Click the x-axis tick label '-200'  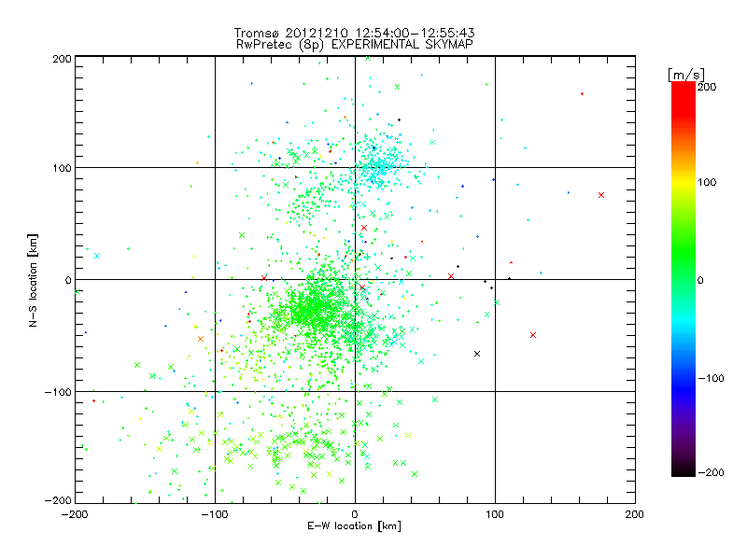pyautogui.click(x=75, y=514)
